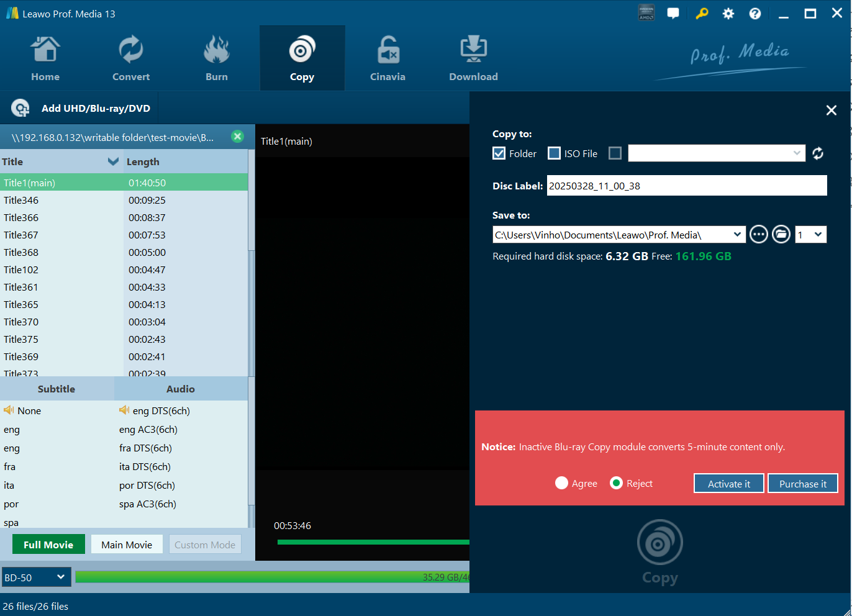The width and height of the screenshot is (852, 616).
Task: Enable the ISO File checkbox
Action: pos(554,153)
